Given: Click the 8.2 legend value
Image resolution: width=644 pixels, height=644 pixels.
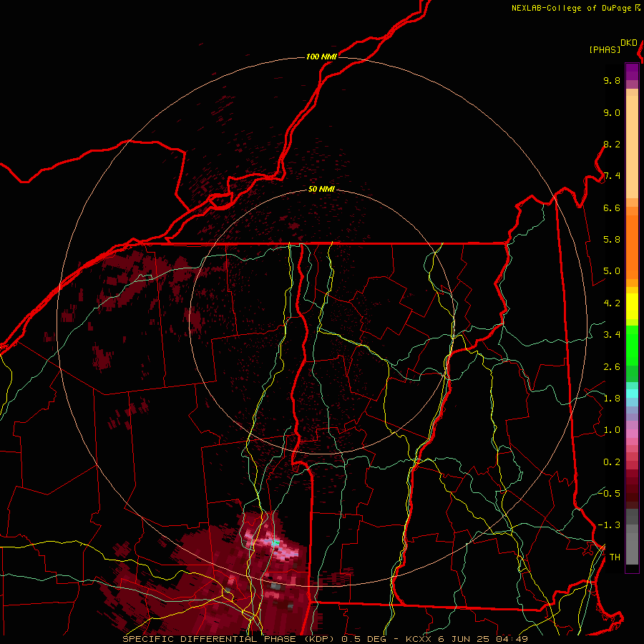Looking at the screenshot, I should point(612,144).
